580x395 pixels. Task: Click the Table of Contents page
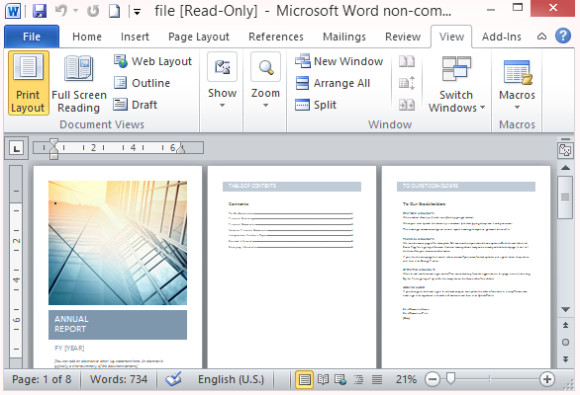292,266
